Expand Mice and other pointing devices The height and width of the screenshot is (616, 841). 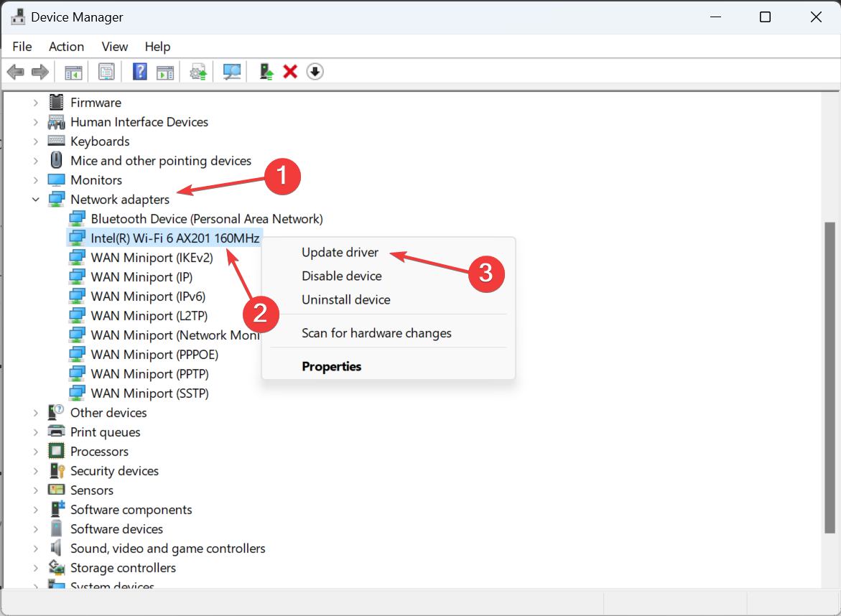(35, 161)
